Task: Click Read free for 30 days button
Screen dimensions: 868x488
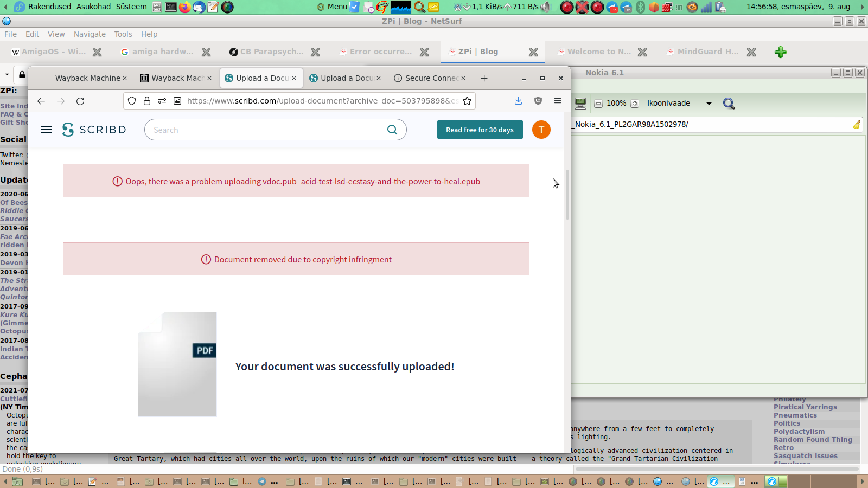Action: click(480, 130)
